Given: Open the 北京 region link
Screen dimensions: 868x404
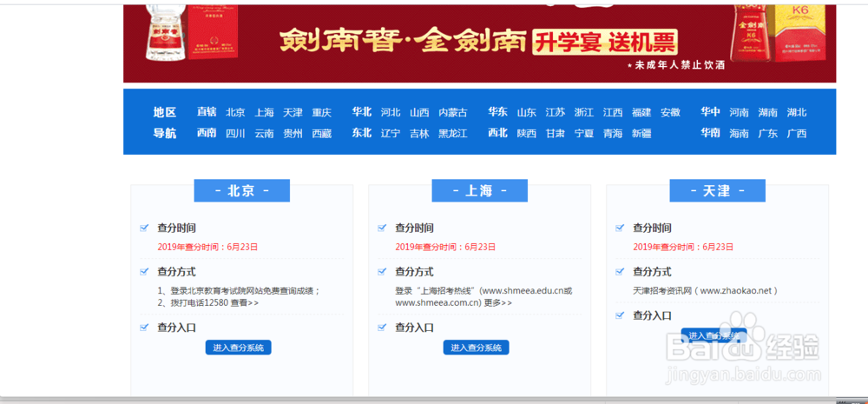Looking at the screenshot, I should pyautogui.click(x=235, y=112).
